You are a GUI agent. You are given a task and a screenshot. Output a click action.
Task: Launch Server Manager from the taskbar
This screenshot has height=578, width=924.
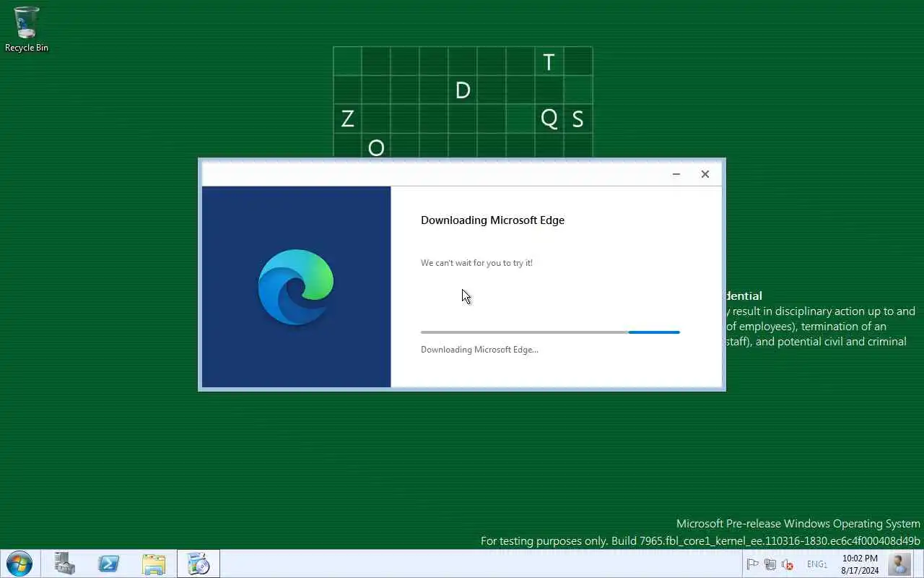tap(65, 564)
